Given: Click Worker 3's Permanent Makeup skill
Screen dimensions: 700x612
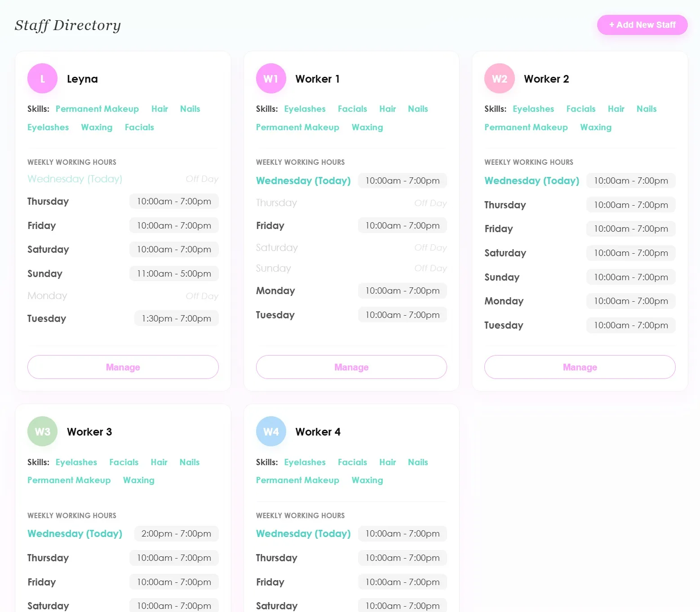Looking at the screenshot, I should point(69,480).
